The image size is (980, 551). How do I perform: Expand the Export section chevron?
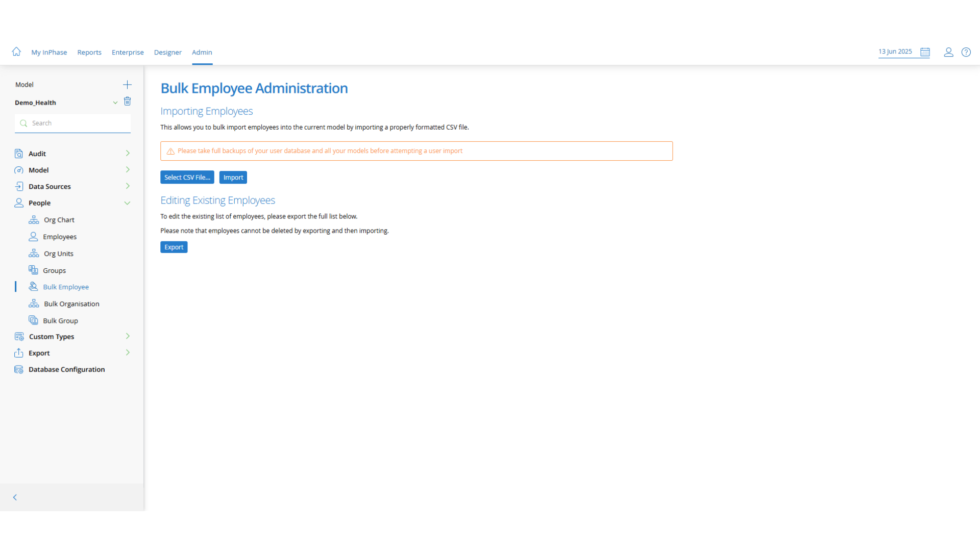coord(128,353)
